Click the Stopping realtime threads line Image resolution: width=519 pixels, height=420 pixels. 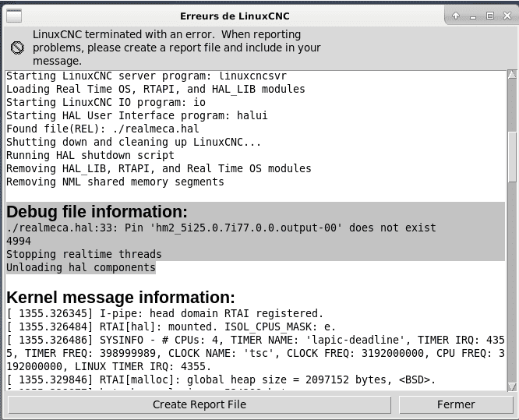(83, 254)
